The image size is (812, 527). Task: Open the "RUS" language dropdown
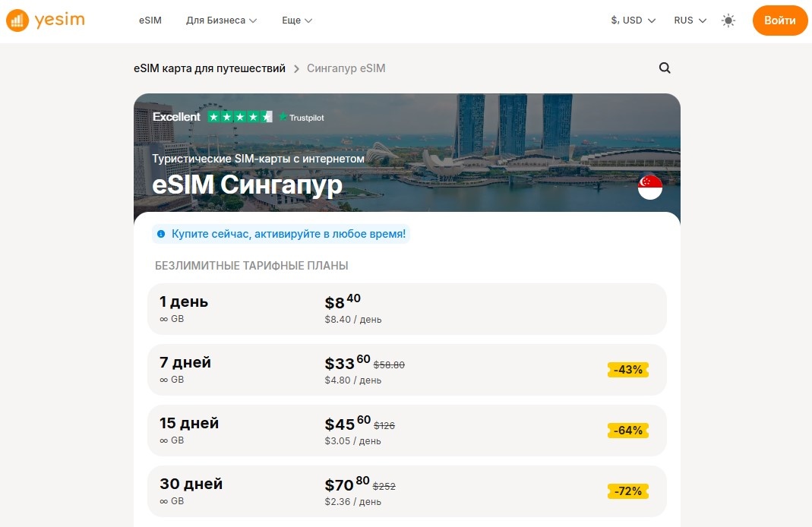688,21
